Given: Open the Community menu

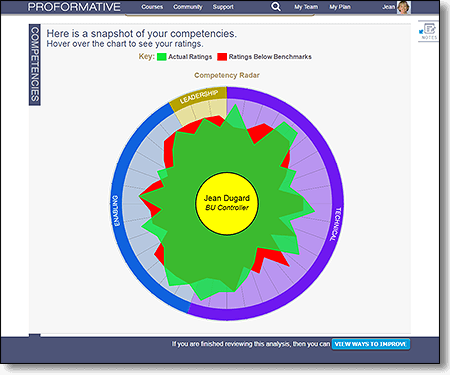Looking at the screenshot, I should click(188, 7).
